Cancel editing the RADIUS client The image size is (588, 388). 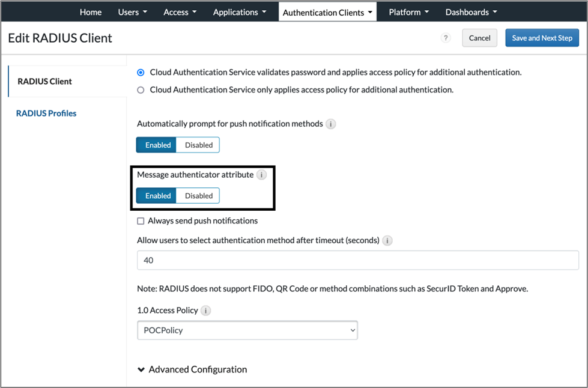(x=479, y=37)
